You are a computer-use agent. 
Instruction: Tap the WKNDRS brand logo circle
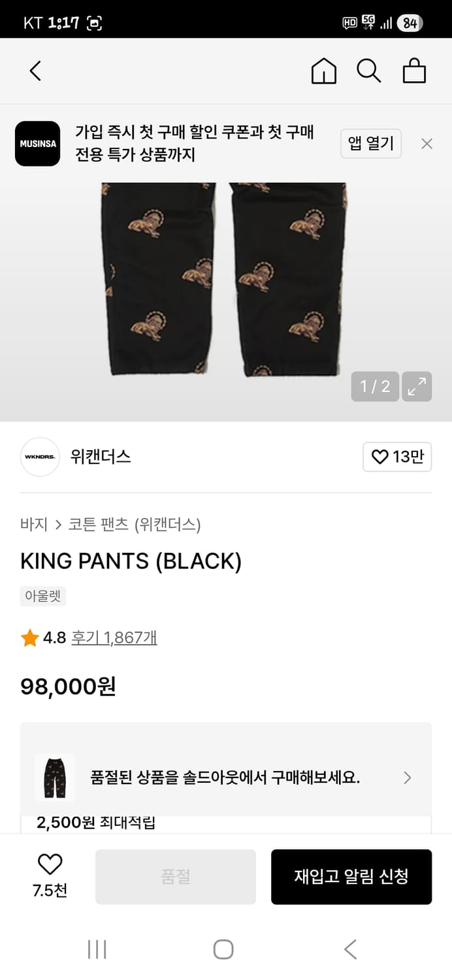[40, 457]
